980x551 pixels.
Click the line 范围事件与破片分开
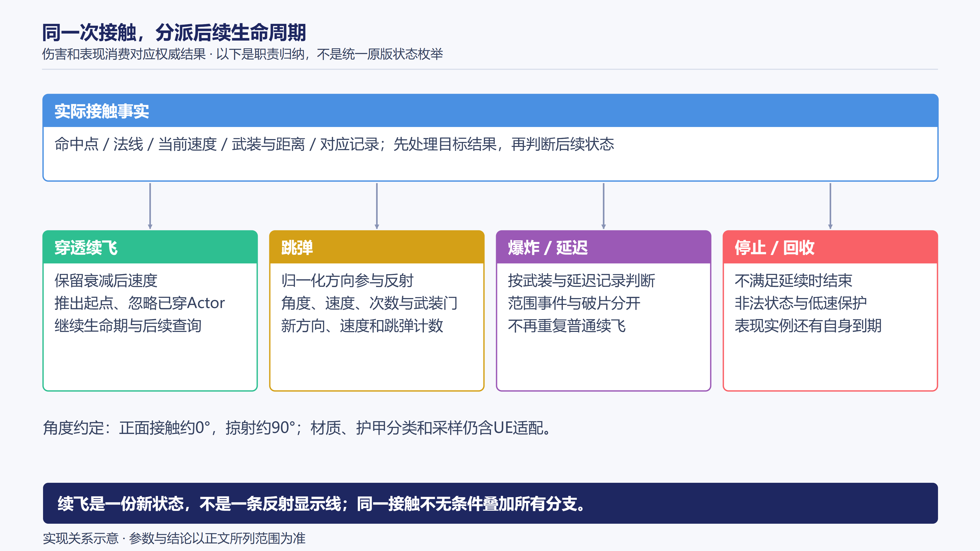click(574, 303)
